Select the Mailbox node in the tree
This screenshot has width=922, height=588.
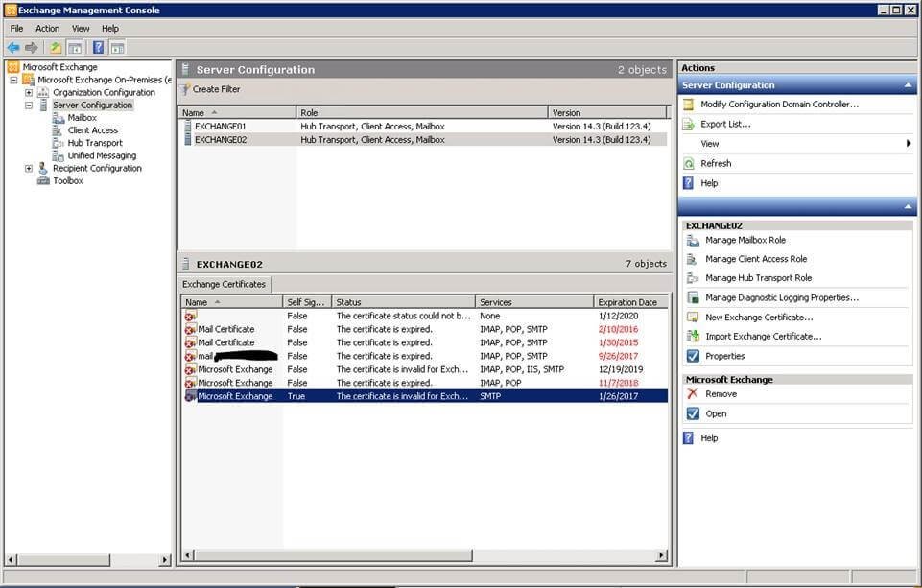[82, 118]
